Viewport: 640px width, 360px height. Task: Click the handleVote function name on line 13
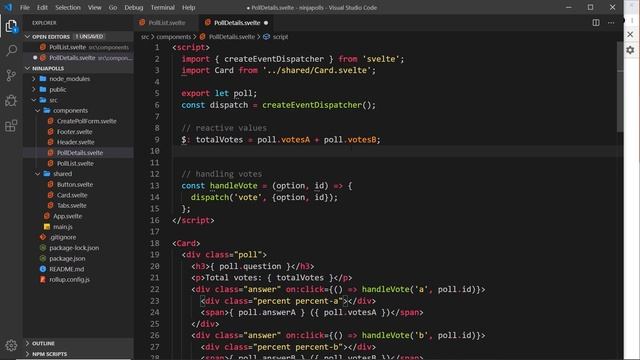233,186
